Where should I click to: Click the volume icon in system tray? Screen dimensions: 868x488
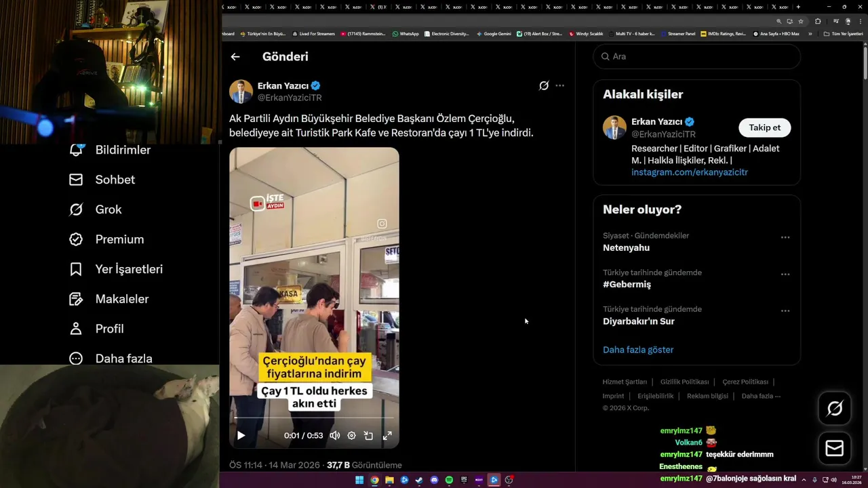tap(834, 480)
